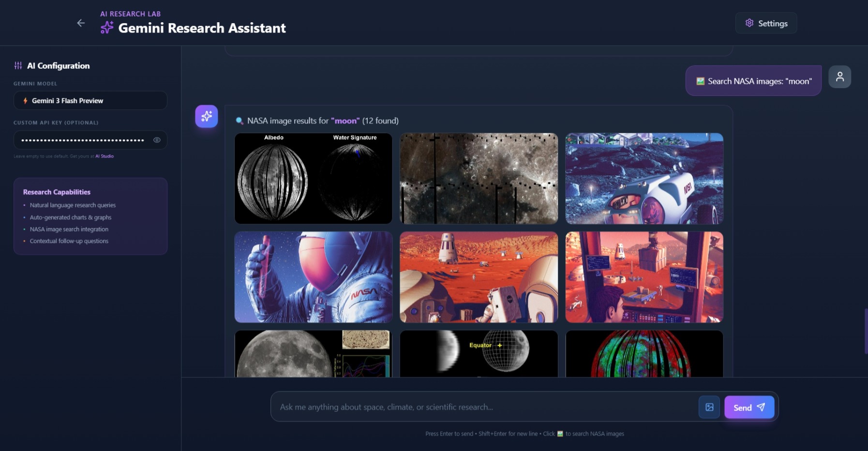Click the NASA image search button

(709, 407)
